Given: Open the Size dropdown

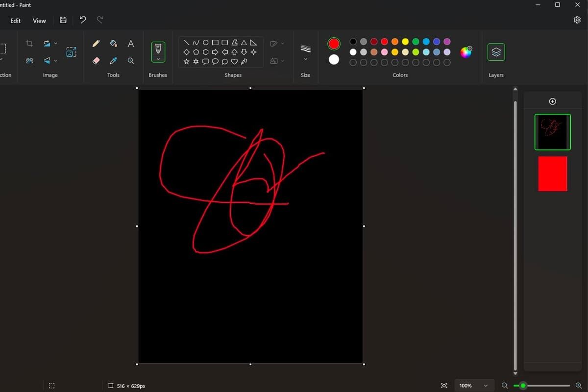Looking at the screenshot, I should pos(305,52).
